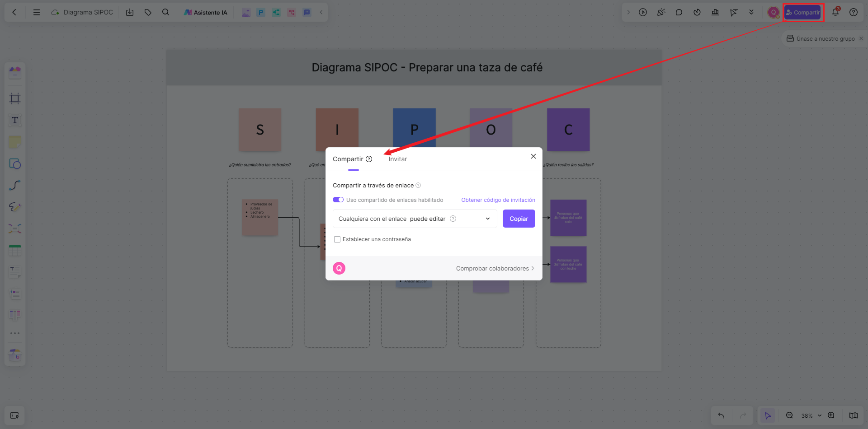Collapse the AI tools toolbar arrow

(321, 12)
